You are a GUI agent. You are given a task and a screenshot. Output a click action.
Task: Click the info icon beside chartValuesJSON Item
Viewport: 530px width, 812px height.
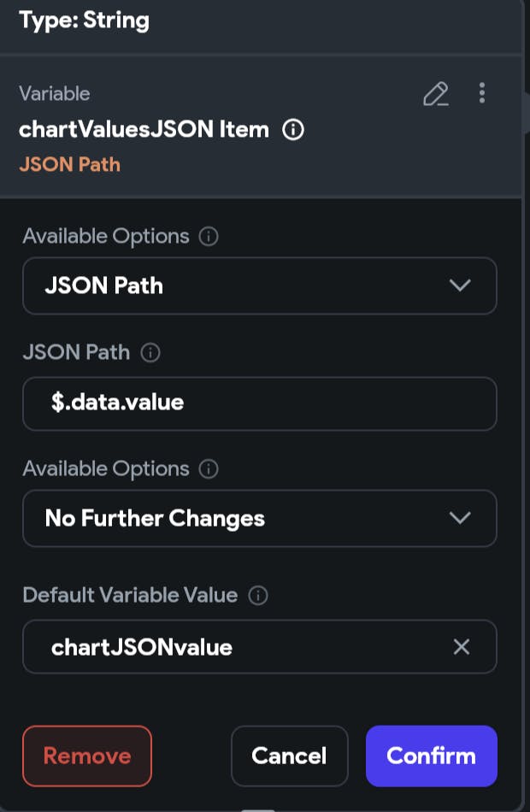coord(293,129)
